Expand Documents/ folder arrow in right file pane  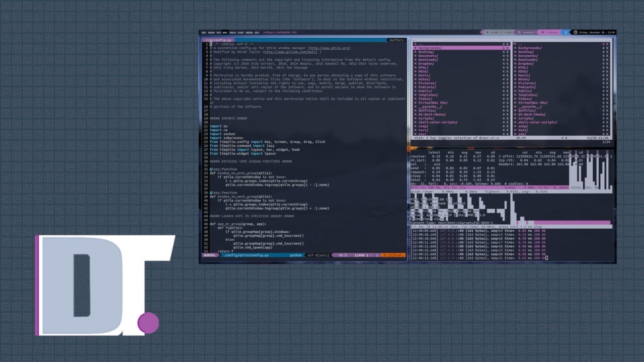[516, 56]
